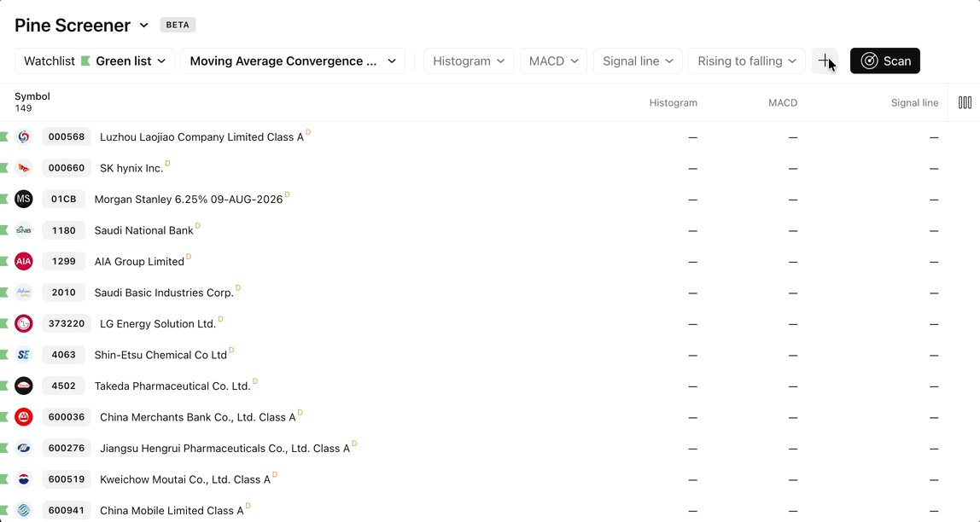The image size is (980, 522).
Task: Sort by Signal line column header
Action: tap(914, 102)
